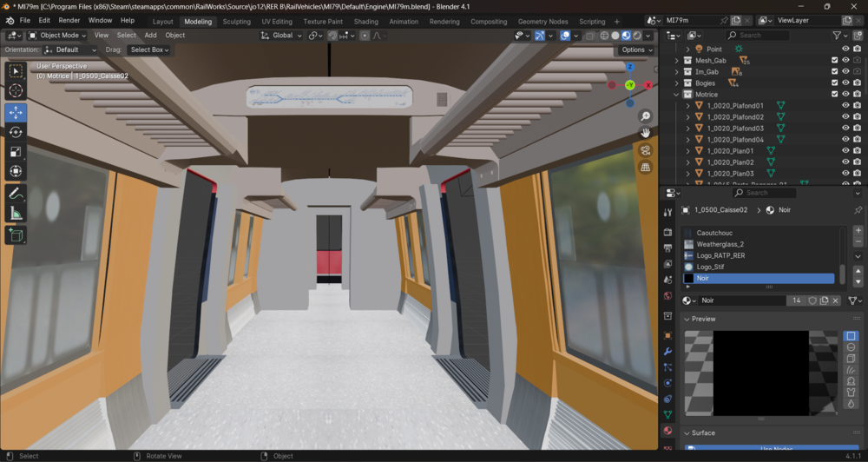Image resolution: width=868 pixels, height=462 pixels.
Task: Open the Object properties orange square tab
Action: click(668, 336)
